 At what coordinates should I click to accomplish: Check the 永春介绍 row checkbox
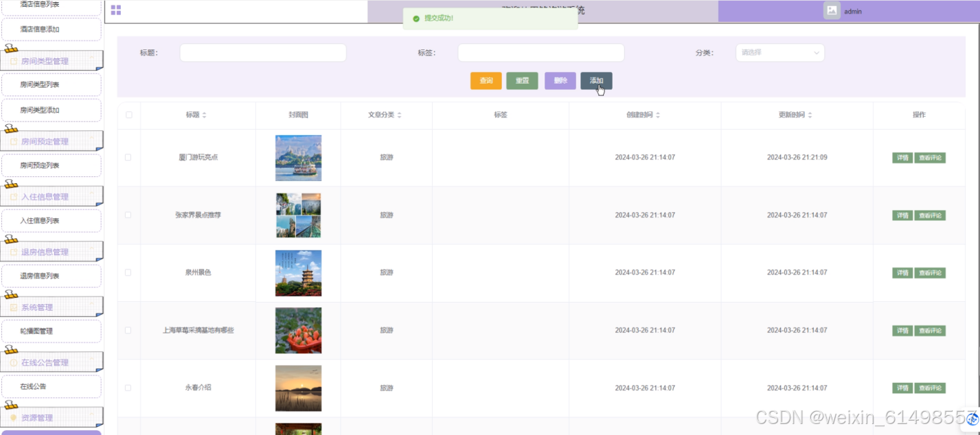(128, 388)
